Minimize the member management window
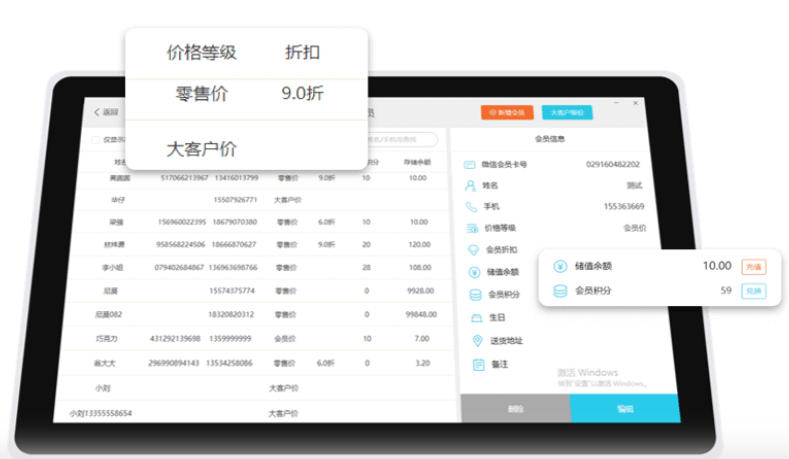789x459 pixels. 616,103
